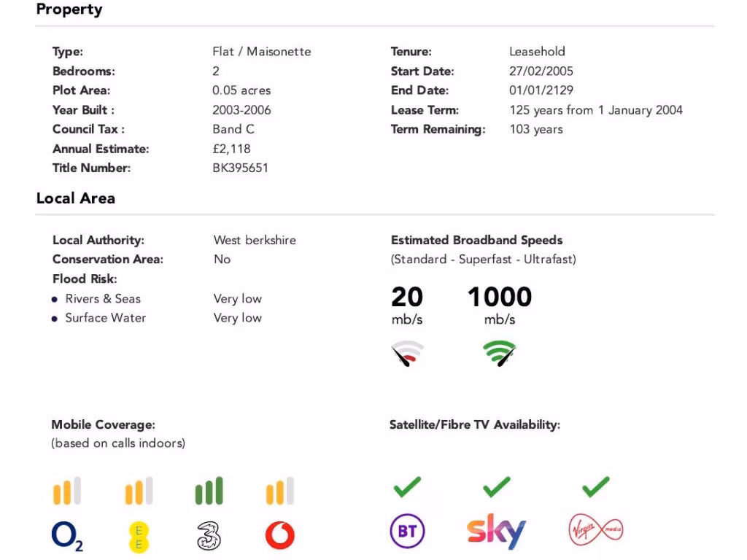Click the Three network logo
The image size is (747, 560).
click(x=209, y=536)
